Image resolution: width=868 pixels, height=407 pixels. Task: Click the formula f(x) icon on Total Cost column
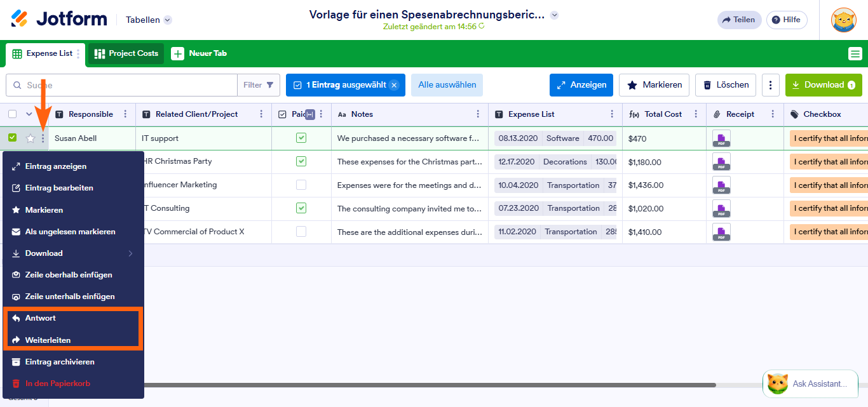click(634, 114)
